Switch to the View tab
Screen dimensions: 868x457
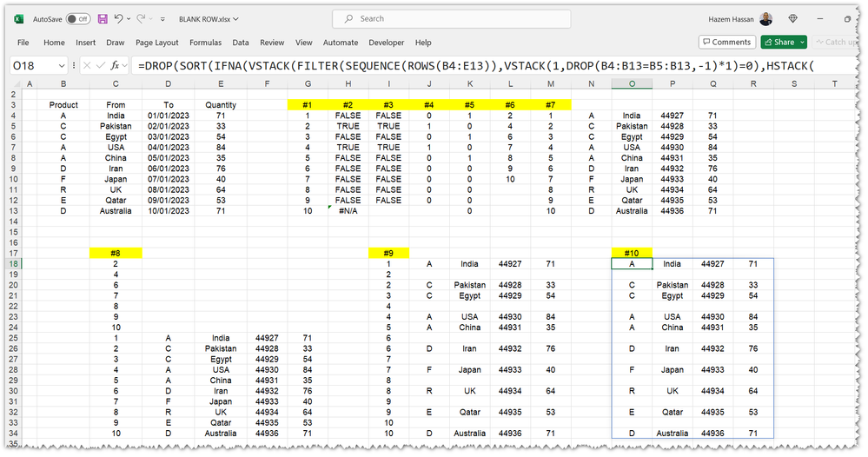pos(303,43)
